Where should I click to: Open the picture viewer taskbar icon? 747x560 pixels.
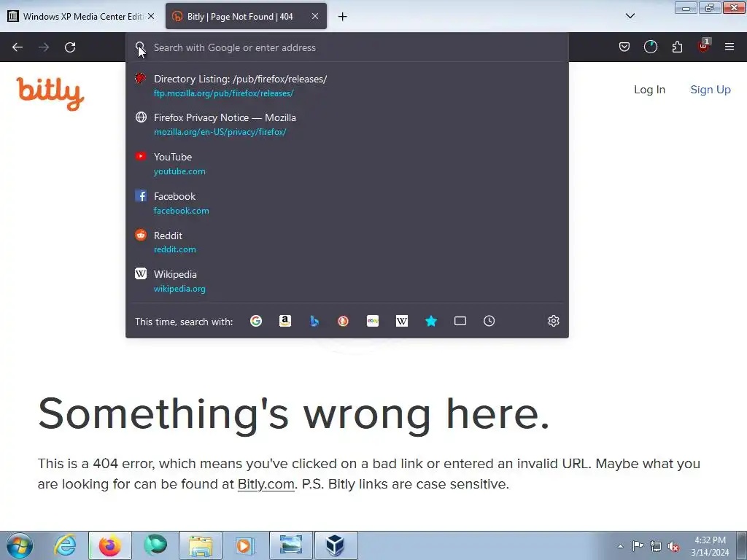pyautogui.click(x=291, y=545)
